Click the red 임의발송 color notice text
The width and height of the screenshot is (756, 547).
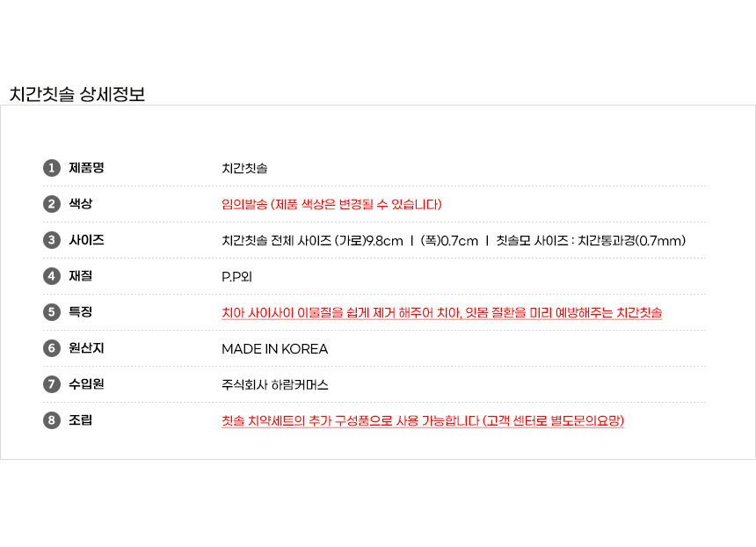331,205
